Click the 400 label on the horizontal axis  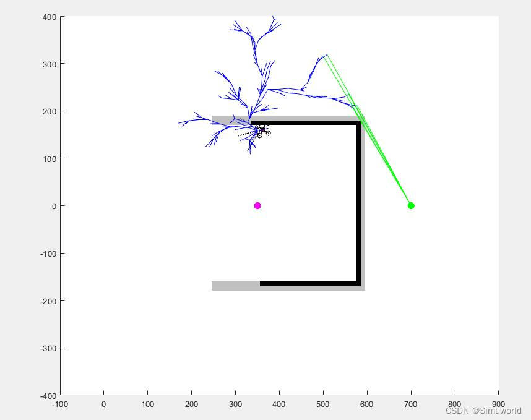pos(279,404)
